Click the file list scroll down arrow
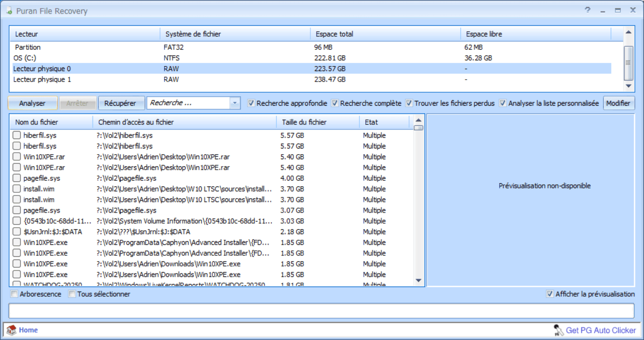Viewport: 644px width, 340px height. click(419, 281)
